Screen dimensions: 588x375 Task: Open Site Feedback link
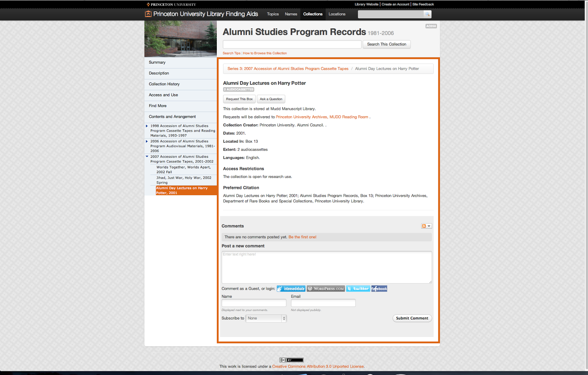point(423,4)
